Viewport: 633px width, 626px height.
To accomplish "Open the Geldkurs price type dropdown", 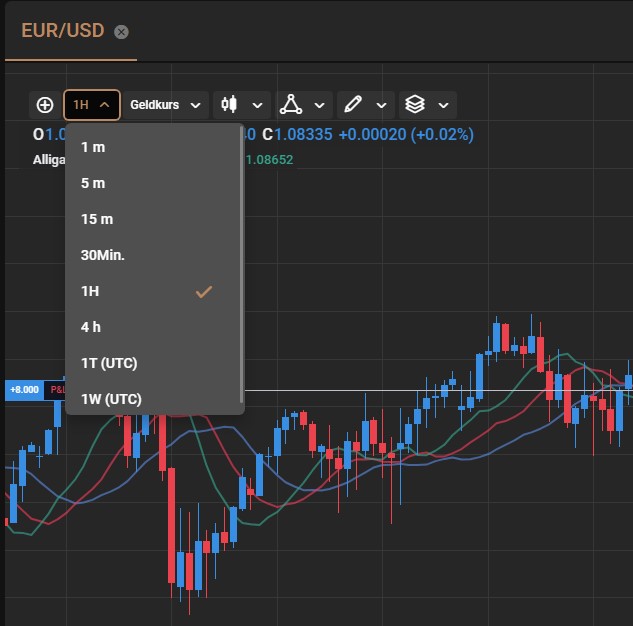I will pos(166,105).
